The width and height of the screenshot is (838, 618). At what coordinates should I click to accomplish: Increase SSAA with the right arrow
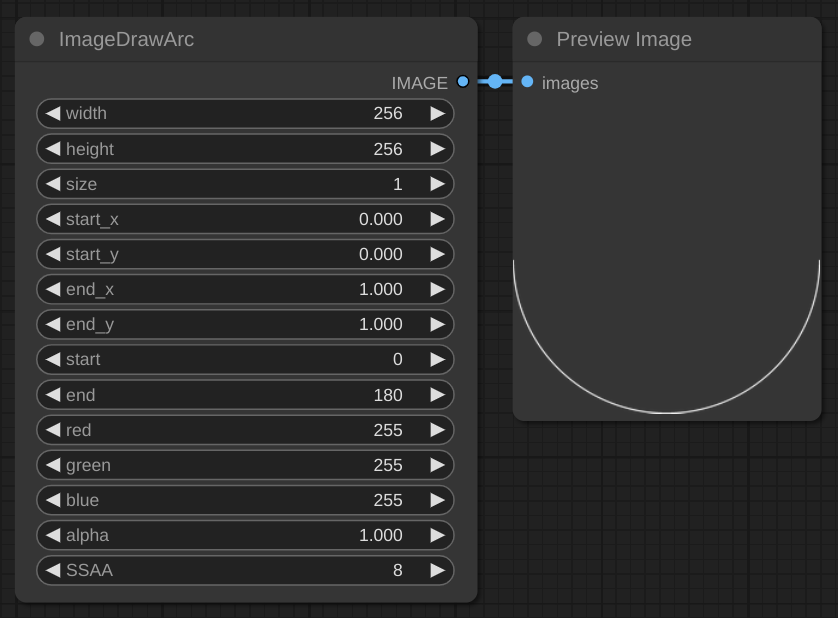coord(437,570)
